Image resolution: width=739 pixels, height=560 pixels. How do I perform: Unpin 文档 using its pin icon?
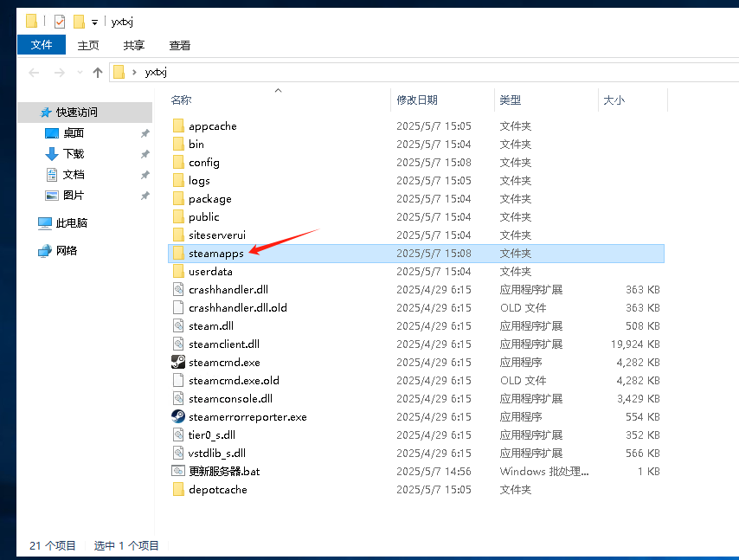pyautogui.click(x=145, y=175)
